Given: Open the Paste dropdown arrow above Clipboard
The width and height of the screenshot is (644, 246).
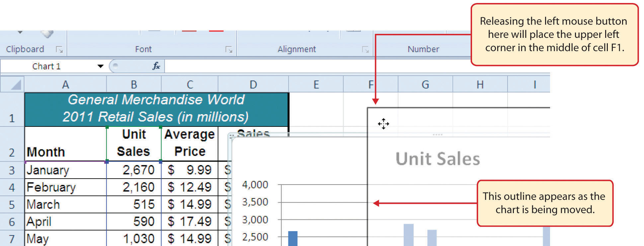Looking at the screenshot, I should (20, 33).
